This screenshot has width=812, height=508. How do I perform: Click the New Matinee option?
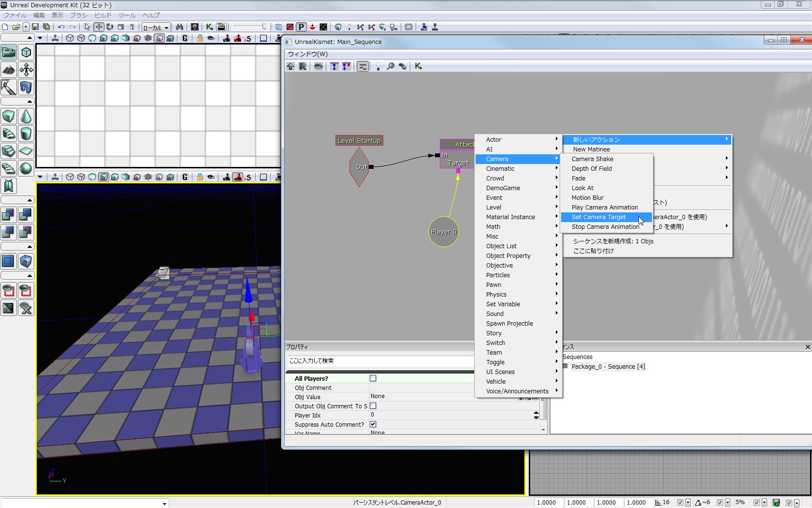tap(591, 149)
